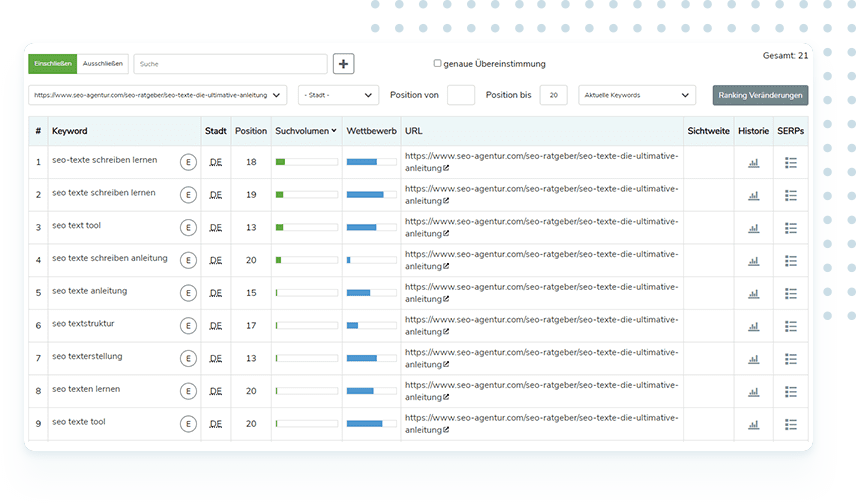Click position value 17 for seo textstruktur

251,326
